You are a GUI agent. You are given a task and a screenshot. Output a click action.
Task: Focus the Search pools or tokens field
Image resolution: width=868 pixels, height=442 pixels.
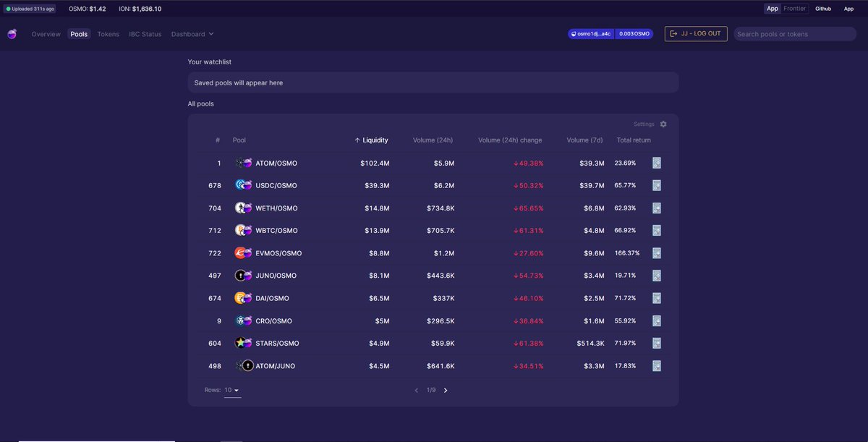coord(795,34)
